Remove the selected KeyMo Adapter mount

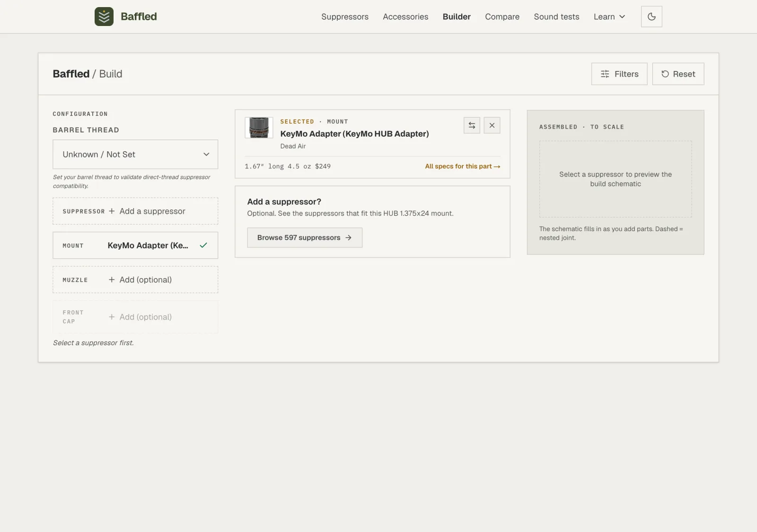(x=492, y=125)
